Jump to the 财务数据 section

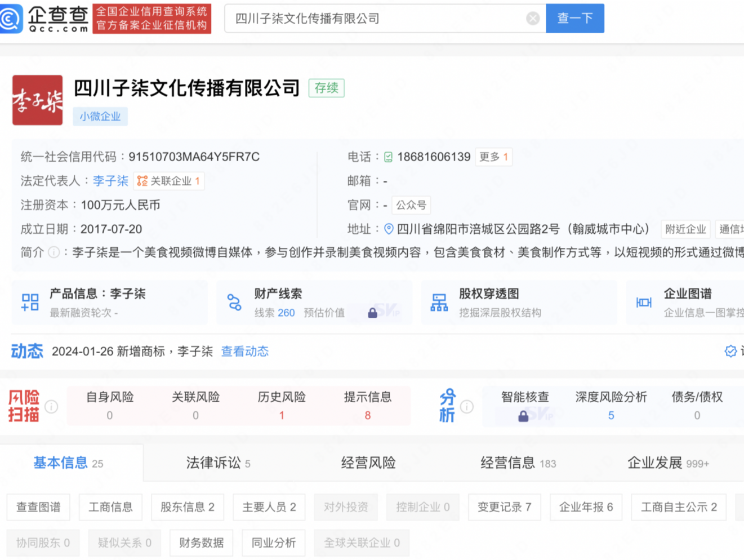[202, 543]
